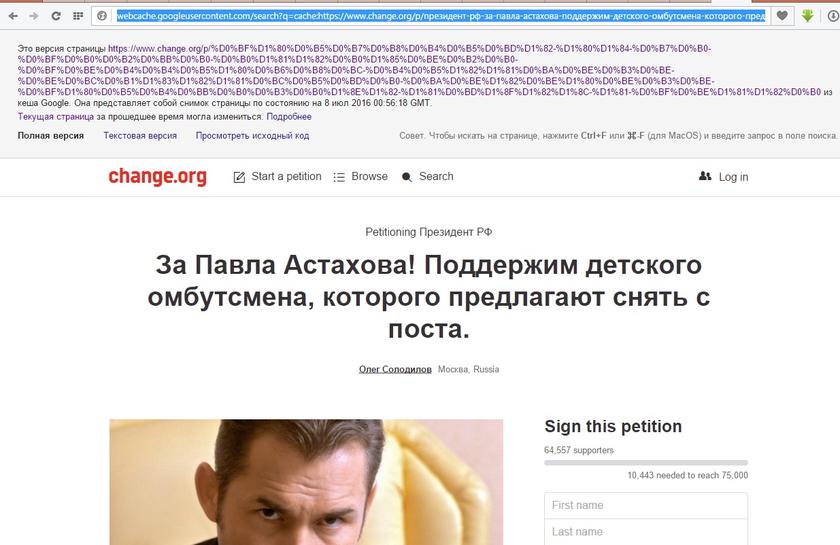Bookmark the page with the heart icon
The width and height of the screenshot is (840, 545).
click(x=782, y=16)
